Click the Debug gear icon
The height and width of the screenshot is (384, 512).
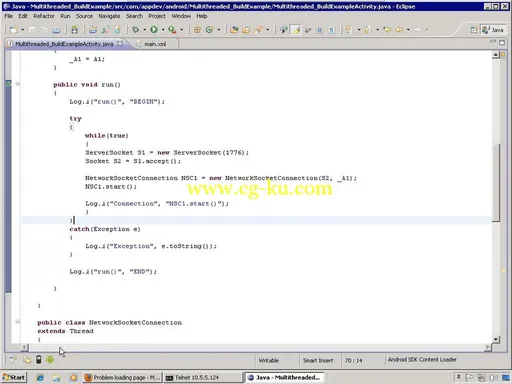135,30
